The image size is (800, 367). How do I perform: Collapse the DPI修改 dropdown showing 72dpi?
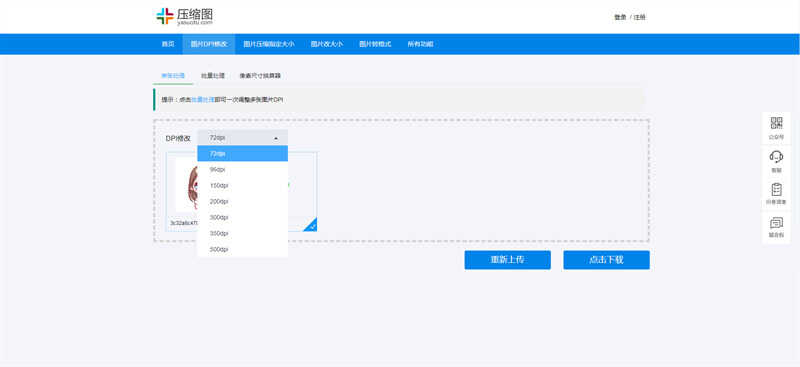pyautogui.click(x=242, y=138)
